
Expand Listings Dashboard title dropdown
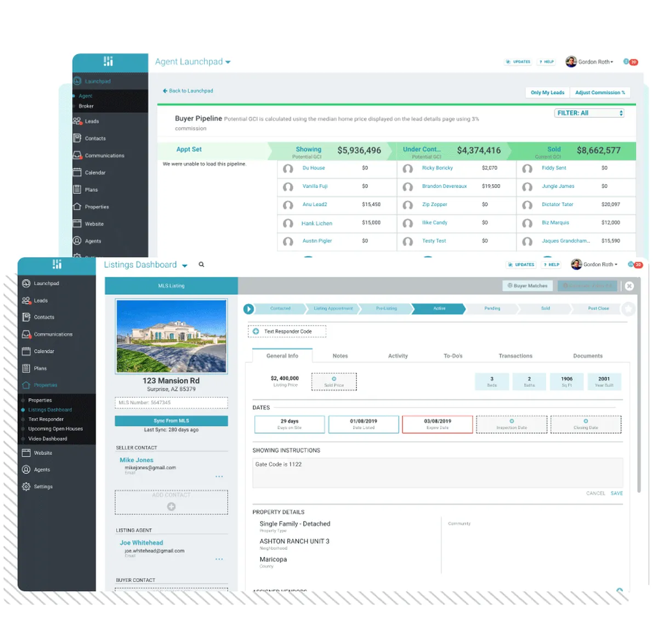(185, 266)
